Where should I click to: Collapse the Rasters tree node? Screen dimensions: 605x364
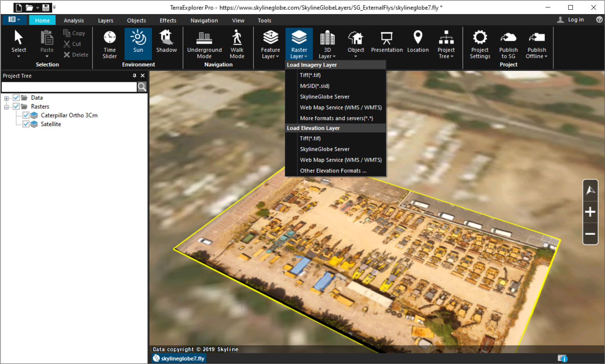tap(6, 107)
